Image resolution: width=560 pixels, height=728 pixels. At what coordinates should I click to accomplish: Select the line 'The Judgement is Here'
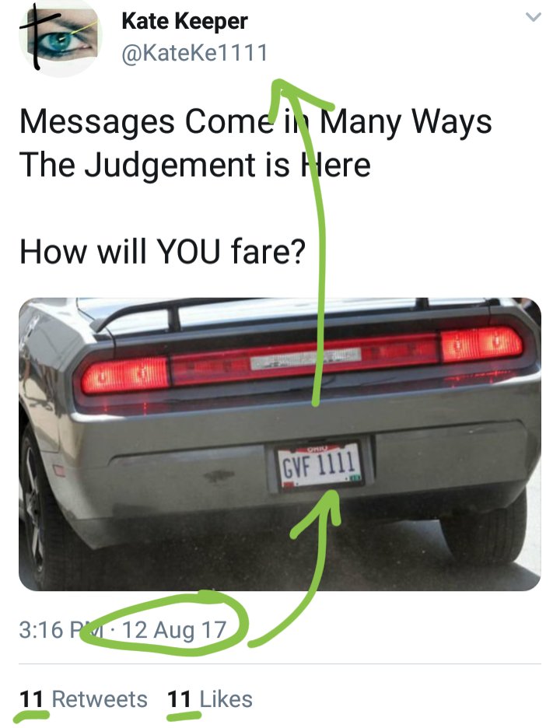(x=195, y=166)
